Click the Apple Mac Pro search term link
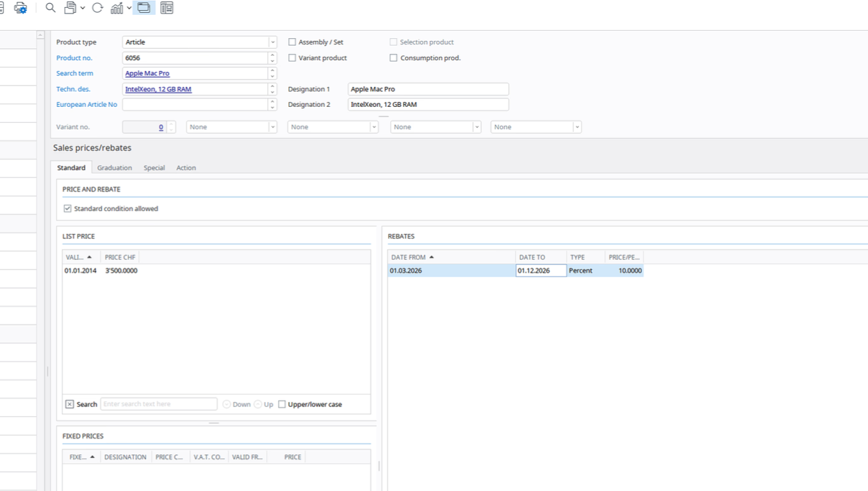This screenshot has height=491, width=868. coord(147,74)
